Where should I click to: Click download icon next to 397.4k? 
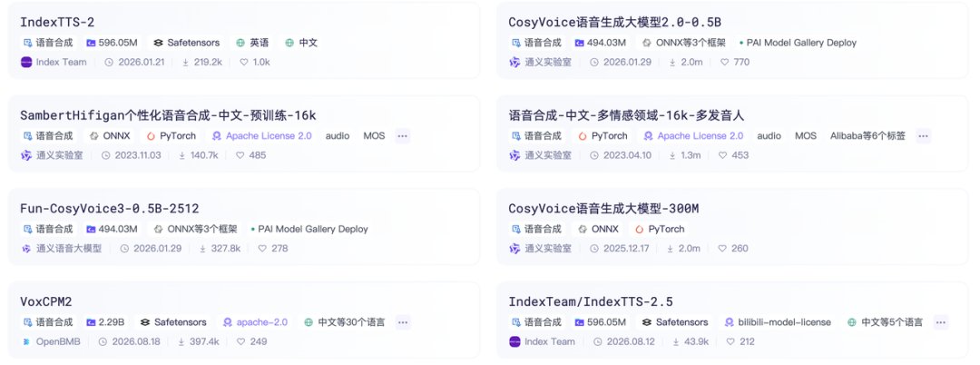coord(181,341)
